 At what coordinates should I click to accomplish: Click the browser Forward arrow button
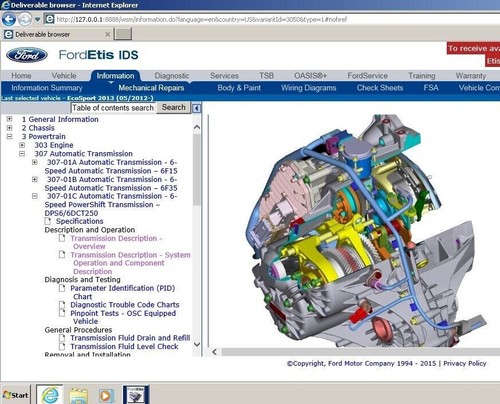(25, 19)
